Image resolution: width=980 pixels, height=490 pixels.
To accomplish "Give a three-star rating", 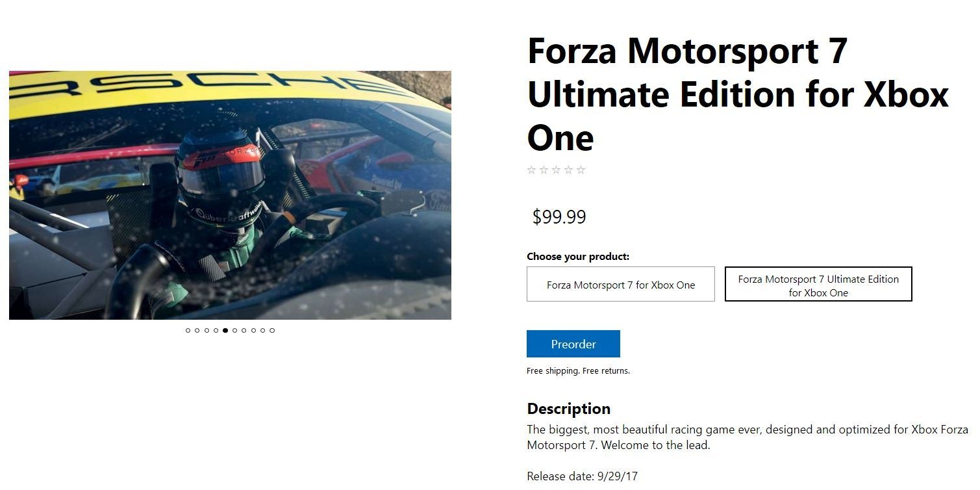I will click(556, 170).
